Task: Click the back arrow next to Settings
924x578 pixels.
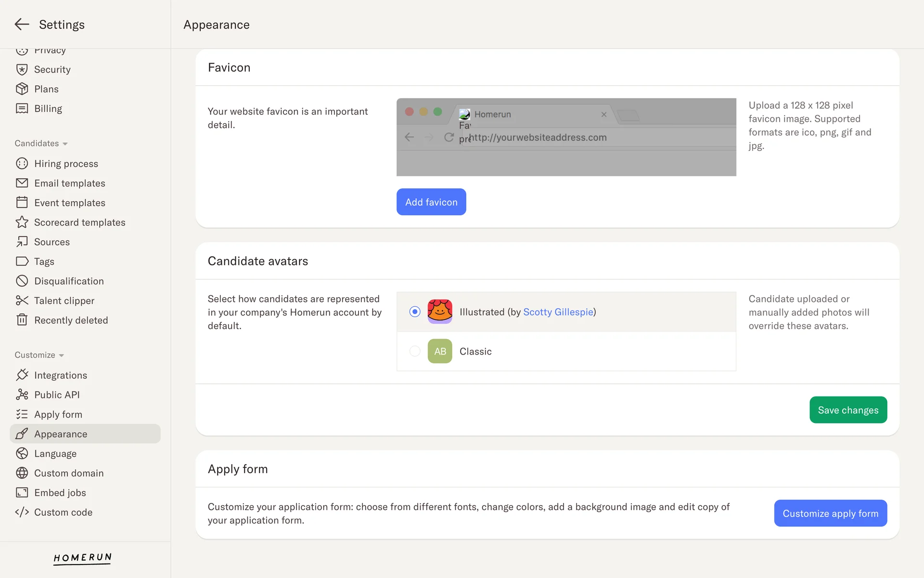Action: tap(22, 24)
